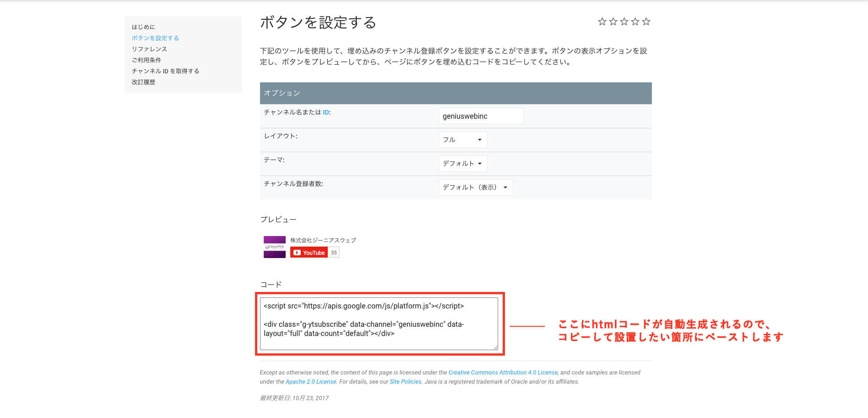Screen dimensions: 868x418
Task: Click the コード section label
Action: 271,285
